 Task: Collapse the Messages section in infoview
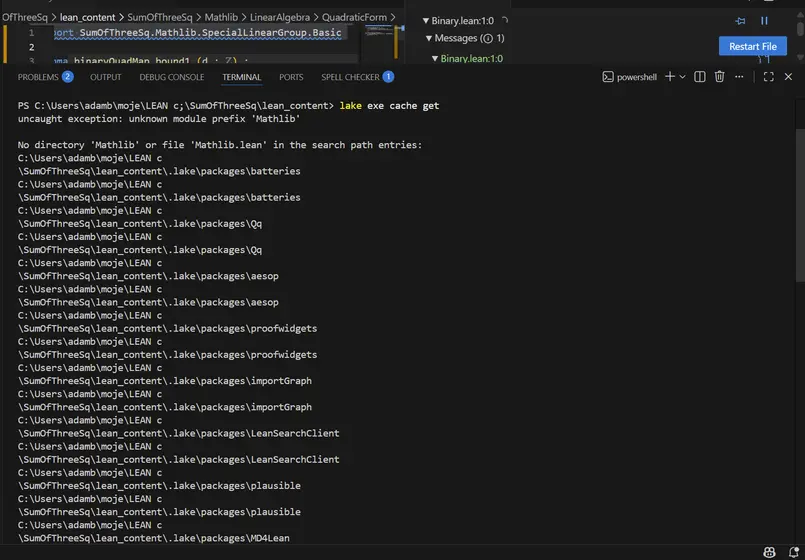click(x=429, y=38)
